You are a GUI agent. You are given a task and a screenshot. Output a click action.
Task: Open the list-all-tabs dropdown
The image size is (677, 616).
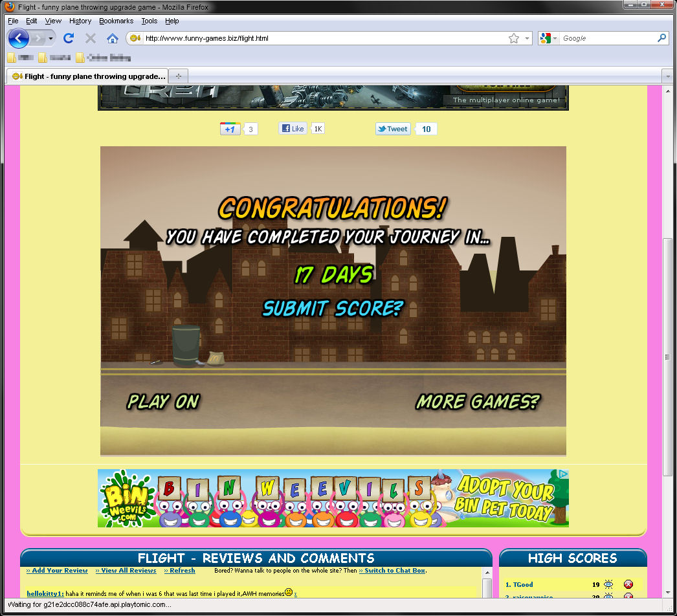click(x=668, y=76)
